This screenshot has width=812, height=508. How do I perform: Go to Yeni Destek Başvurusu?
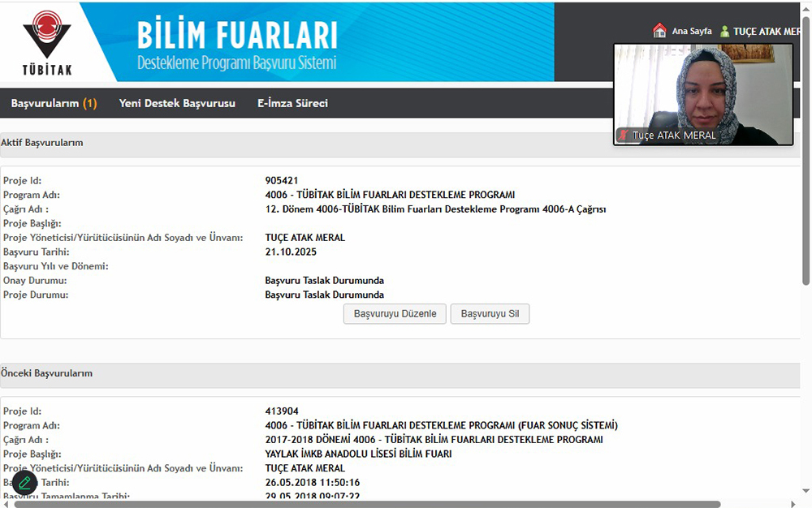pos(177,103)
